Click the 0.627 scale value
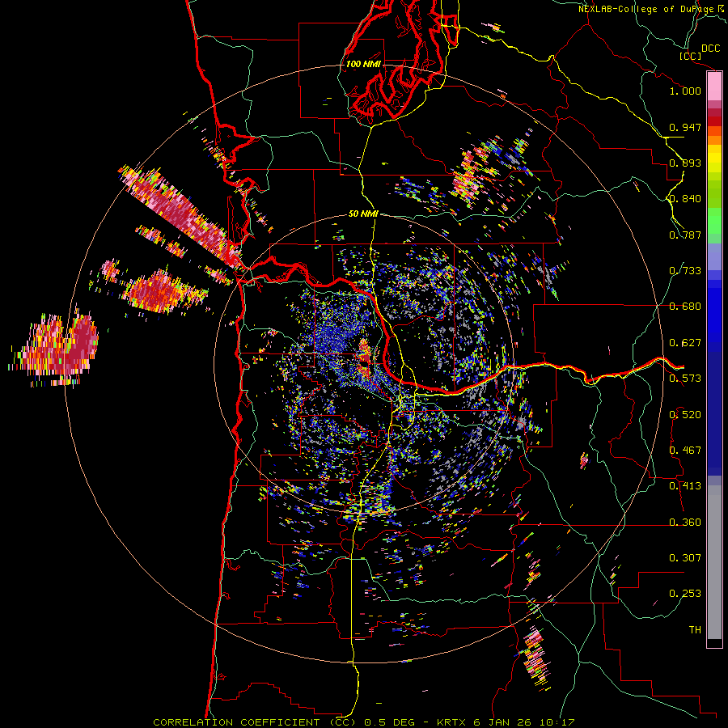The width and height of the screenshot is (728, 728). (685, 343)
